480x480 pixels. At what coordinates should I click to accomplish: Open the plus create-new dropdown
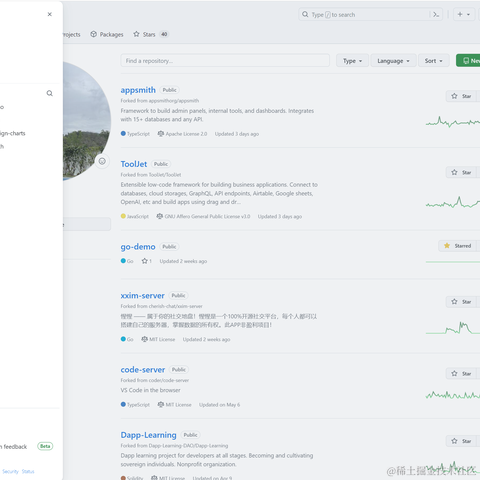(464, 14)
